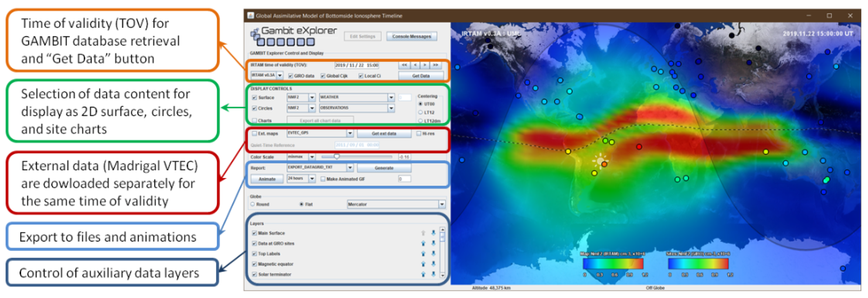Move Main Surface layer down
Image resolution: width=868 pixels, height=298 pixels.
(433, 233)
